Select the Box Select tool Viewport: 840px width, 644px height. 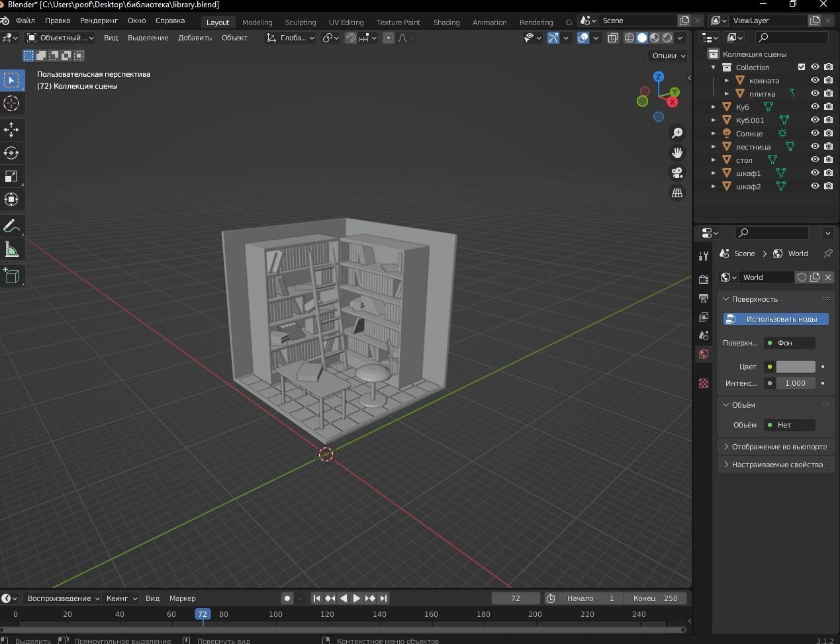pos(12,80)
